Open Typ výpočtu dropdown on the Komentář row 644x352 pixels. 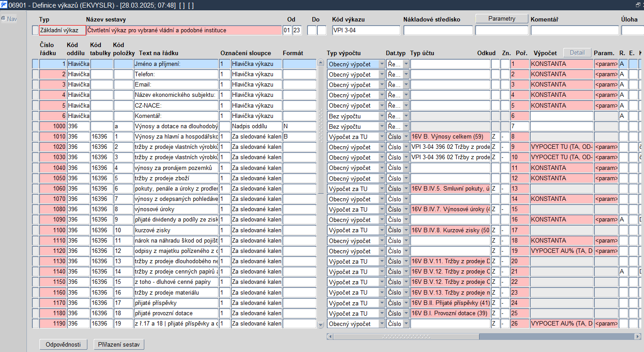click(x=382, y=116)
